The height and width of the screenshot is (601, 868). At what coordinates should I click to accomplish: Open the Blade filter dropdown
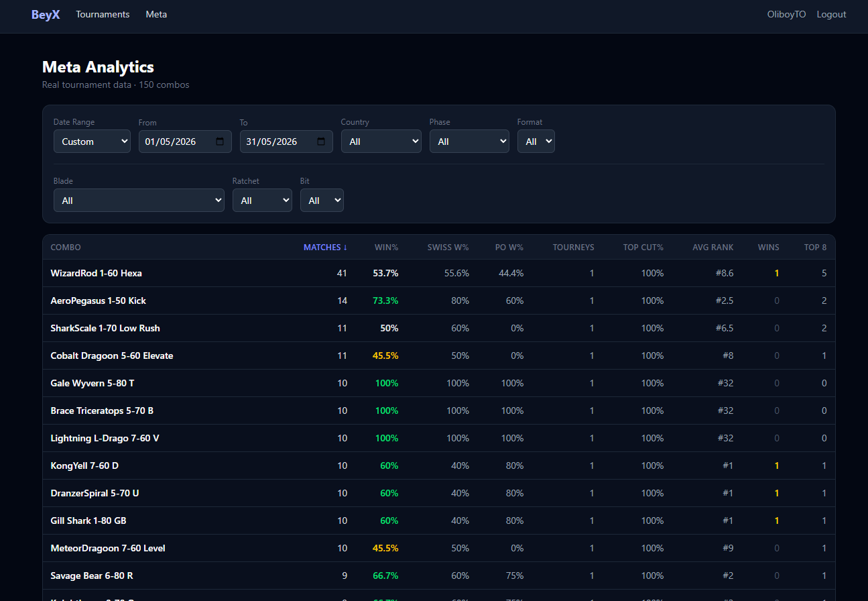139,201
